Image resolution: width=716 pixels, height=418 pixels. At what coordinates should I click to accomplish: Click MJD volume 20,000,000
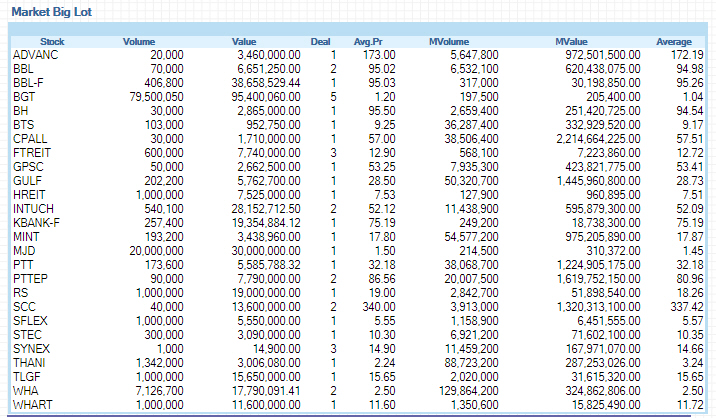tap(156, 251)
